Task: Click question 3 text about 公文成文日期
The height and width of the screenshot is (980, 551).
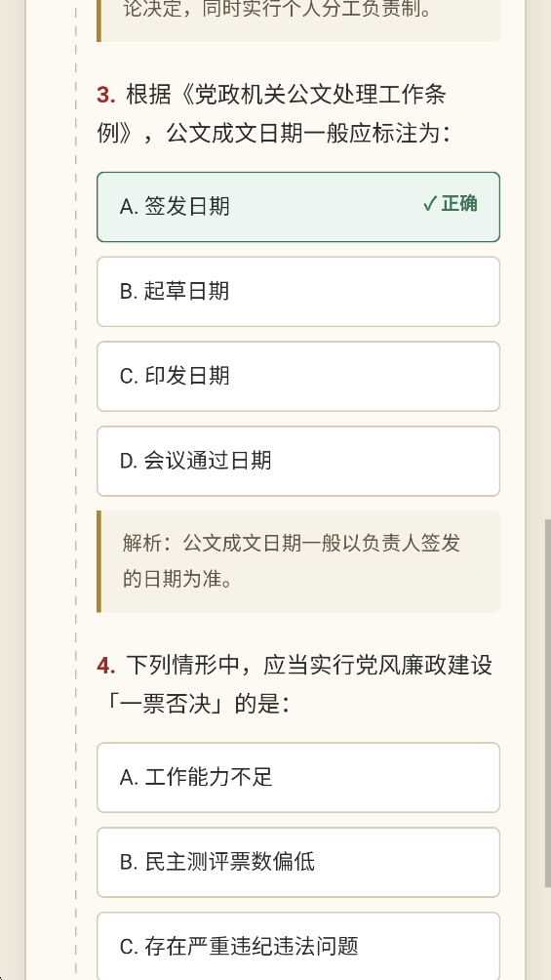Action: pos(273,114)
